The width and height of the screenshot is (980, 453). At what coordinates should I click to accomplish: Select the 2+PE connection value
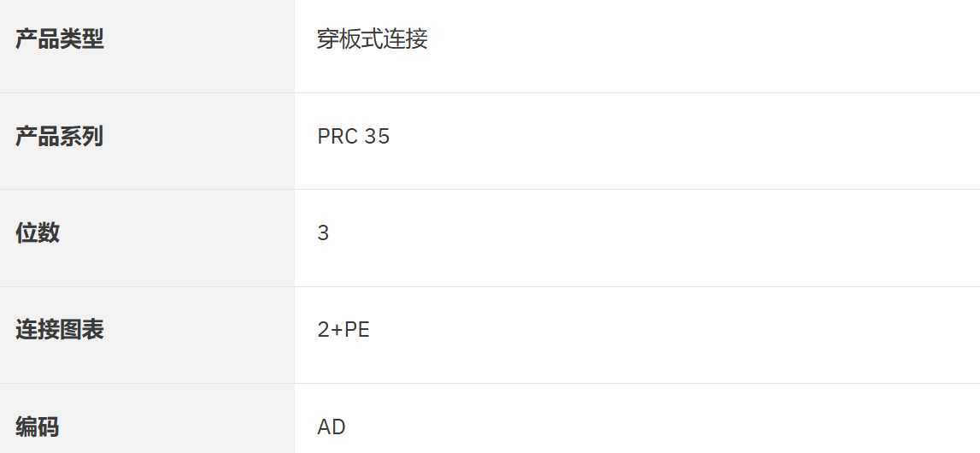[x=343, y=330]
